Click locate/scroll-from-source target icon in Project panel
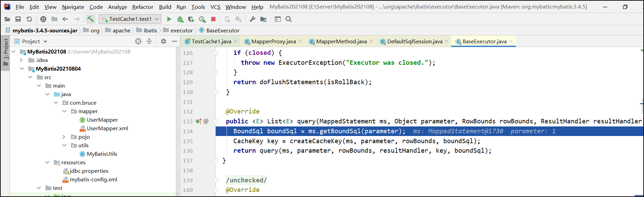This screenshot has height=197, width=644. [x=138, y=41]
